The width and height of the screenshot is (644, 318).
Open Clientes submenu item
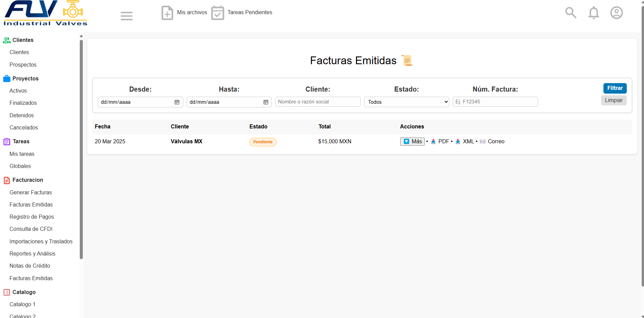19,52
